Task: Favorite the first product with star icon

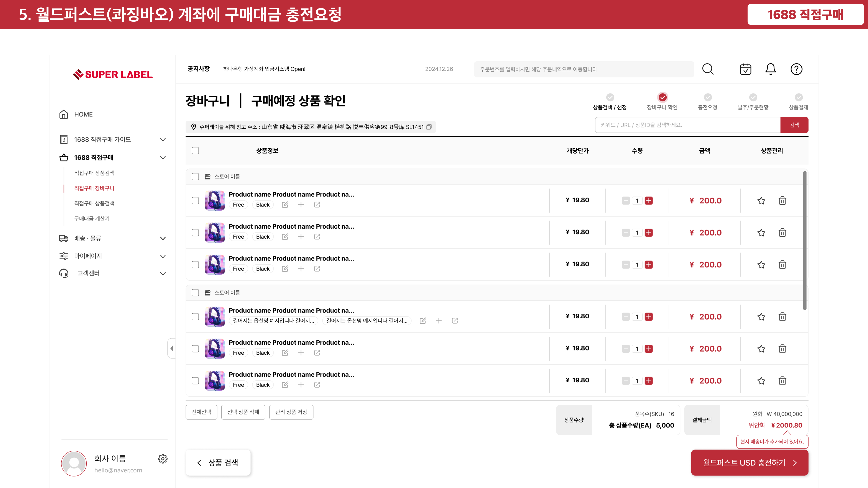Action: 761,201
